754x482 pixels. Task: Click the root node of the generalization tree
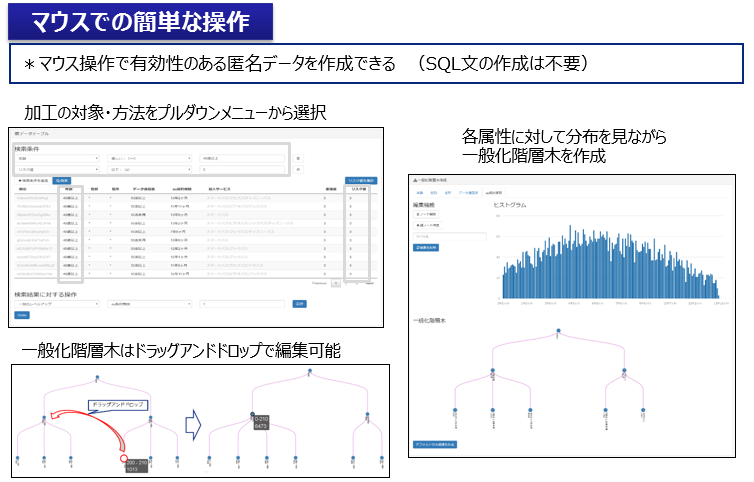559,331
